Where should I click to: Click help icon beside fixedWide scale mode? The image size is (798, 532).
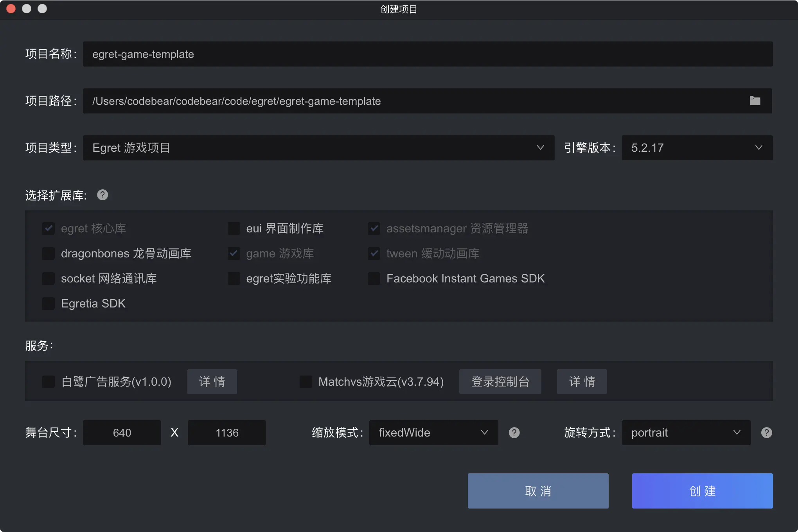pos(514,433)
